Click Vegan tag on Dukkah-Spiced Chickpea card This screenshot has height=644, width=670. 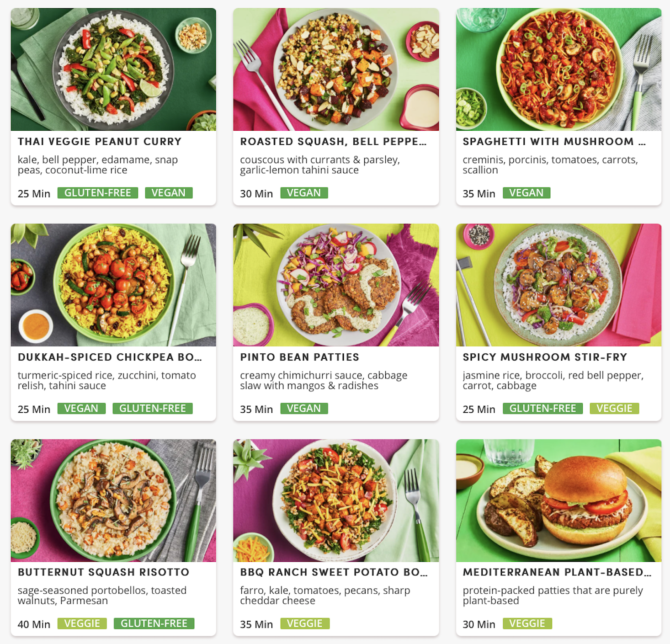click(x=81, y=409)
